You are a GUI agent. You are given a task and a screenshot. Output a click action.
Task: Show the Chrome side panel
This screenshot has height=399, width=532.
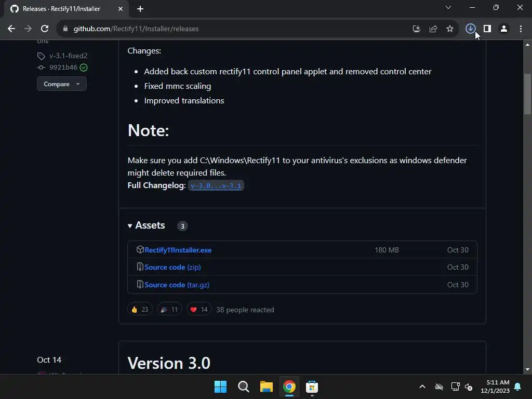pyautogui.click(x=487, y=29)
